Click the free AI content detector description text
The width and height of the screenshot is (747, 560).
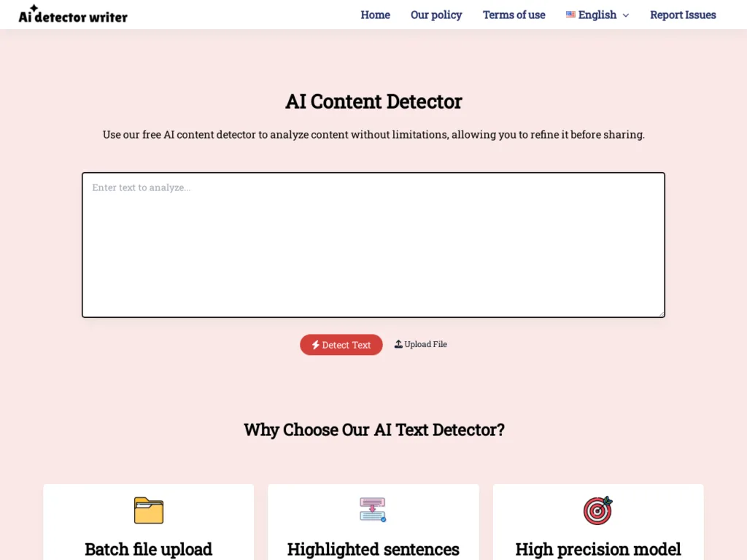373,135
